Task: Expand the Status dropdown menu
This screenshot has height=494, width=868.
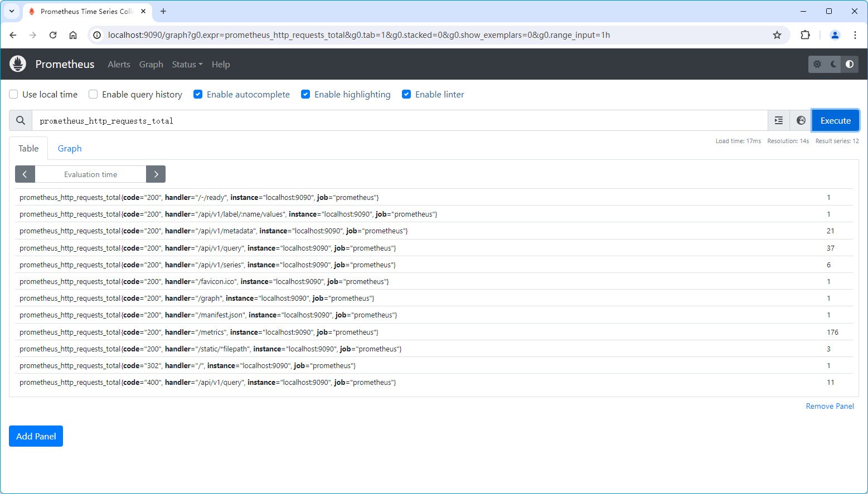Action: (x=187, y=64)
